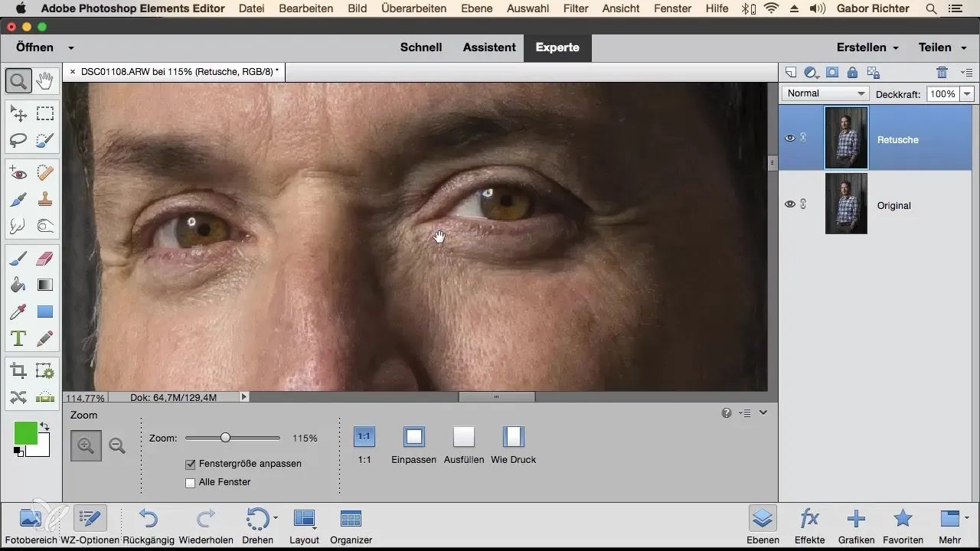The height and width of the screenshot is (551, 980).
Task: Open the Mehr dropdown arrow
Action: (967, 518)
